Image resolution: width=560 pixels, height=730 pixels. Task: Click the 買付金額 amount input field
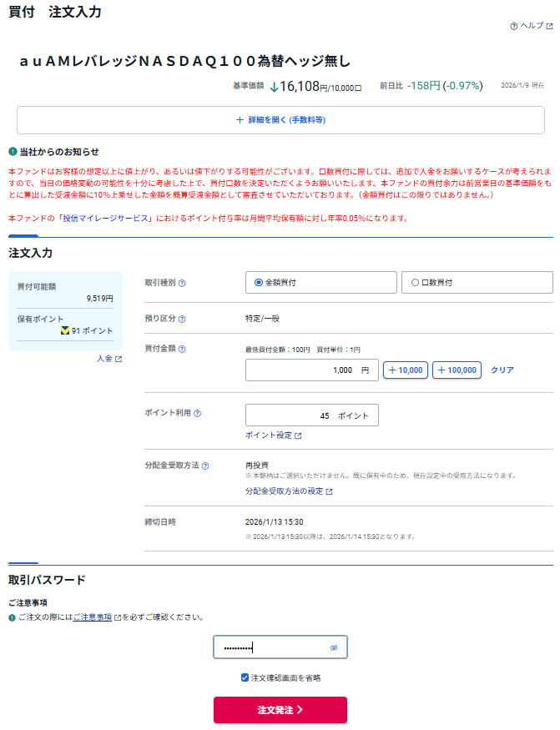click(312, 370)
